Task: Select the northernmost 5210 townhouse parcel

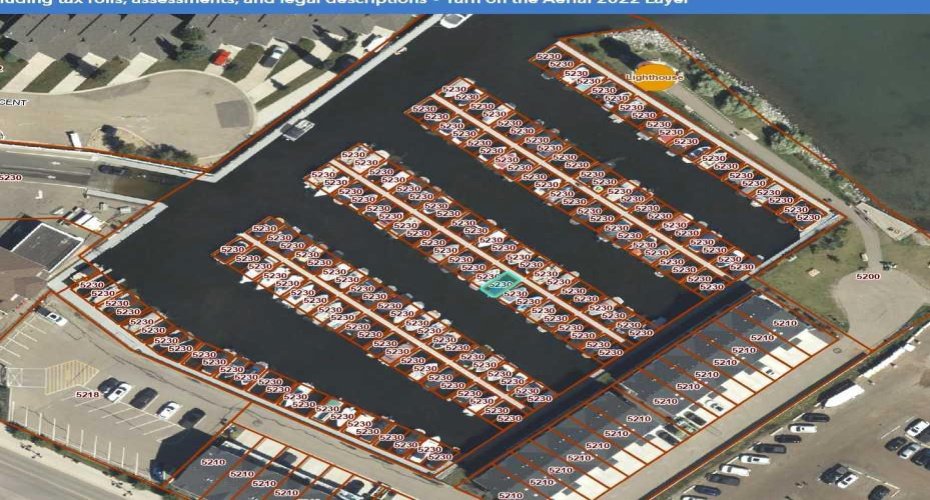Action: pos(785,323)
